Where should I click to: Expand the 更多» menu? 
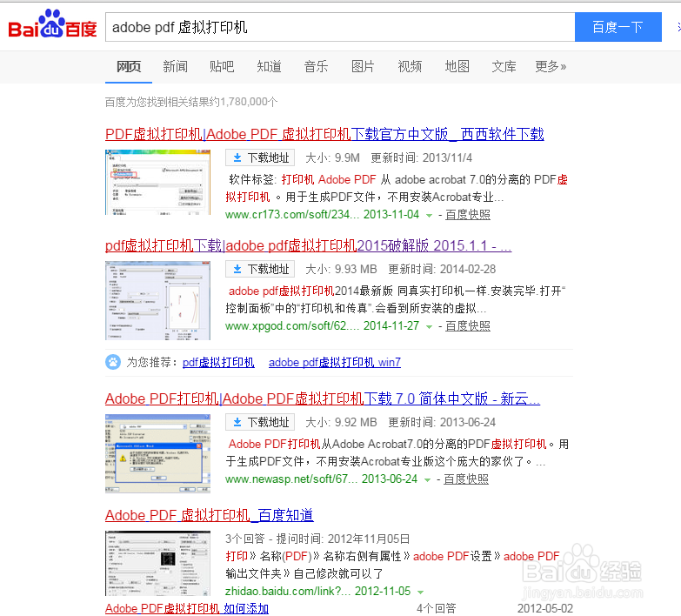tap(551, 66)
